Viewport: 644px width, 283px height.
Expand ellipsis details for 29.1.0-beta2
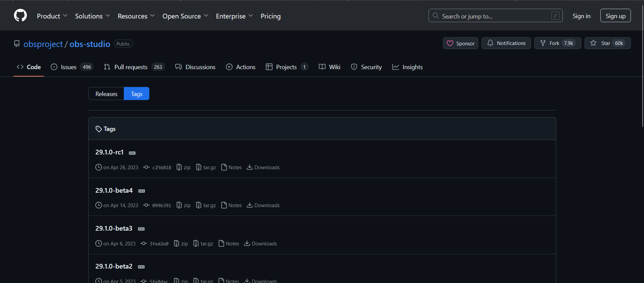[x=141, y=267]
